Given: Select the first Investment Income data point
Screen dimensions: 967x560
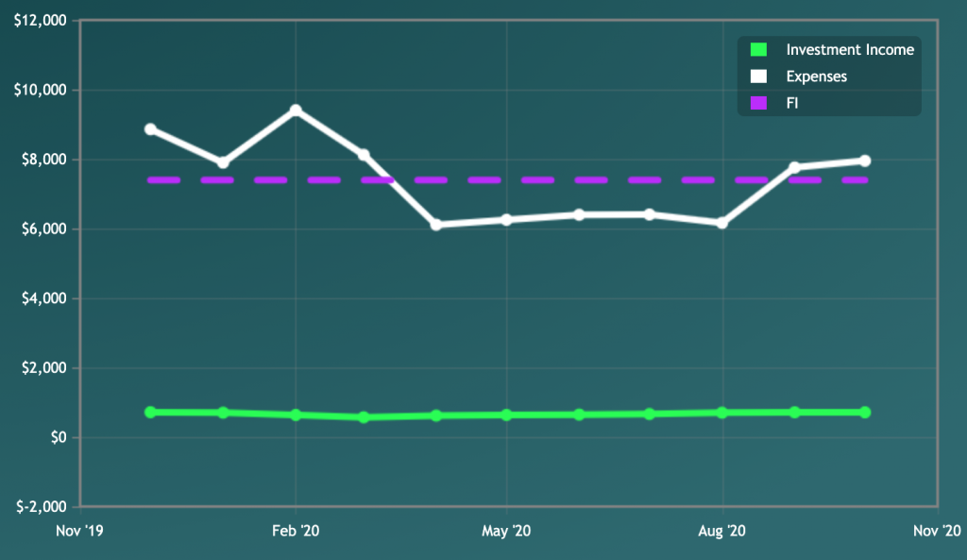Looking at the screenshot, I should 150,412.
